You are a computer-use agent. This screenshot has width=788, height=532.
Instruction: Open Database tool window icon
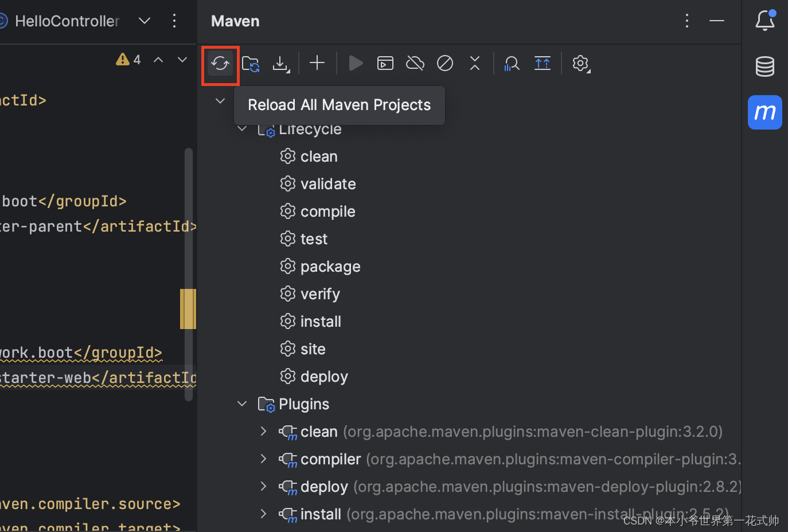click(x=765, y=66)
